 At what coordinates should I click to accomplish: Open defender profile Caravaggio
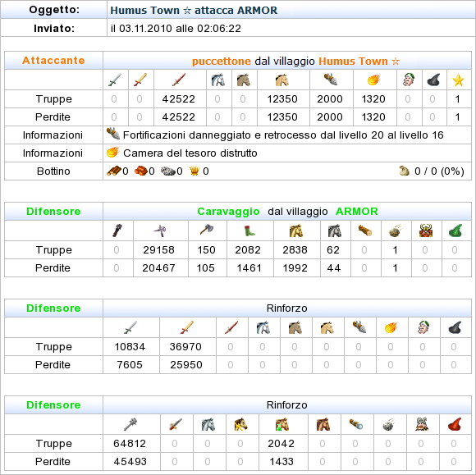click(x=228, y=211)
